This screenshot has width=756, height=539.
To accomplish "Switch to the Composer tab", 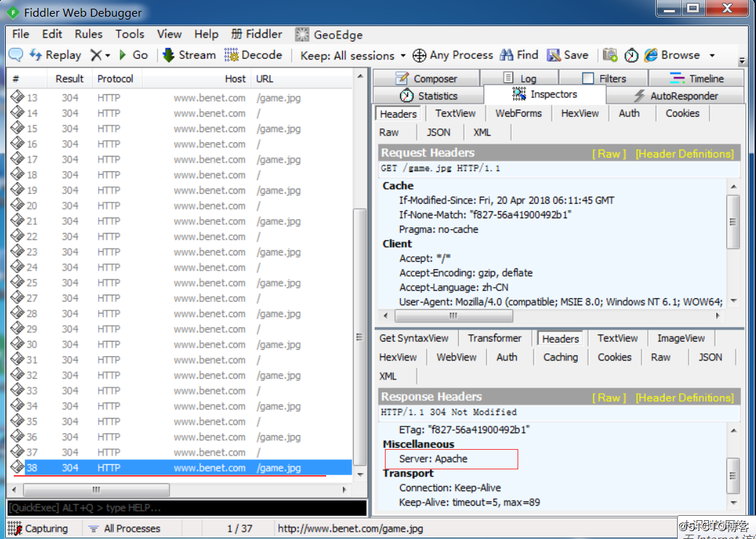I will [426, 78].
